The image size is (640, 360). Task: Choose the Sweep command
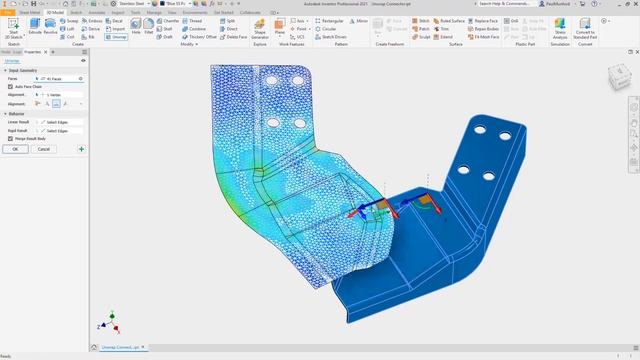coord(69,21)
